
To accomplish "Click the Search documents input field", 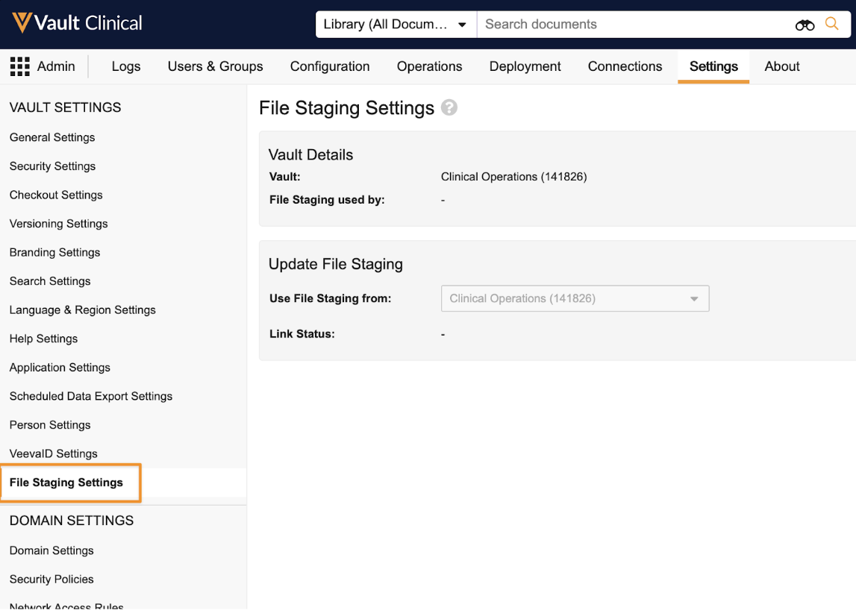I will [x=597, y=24].
